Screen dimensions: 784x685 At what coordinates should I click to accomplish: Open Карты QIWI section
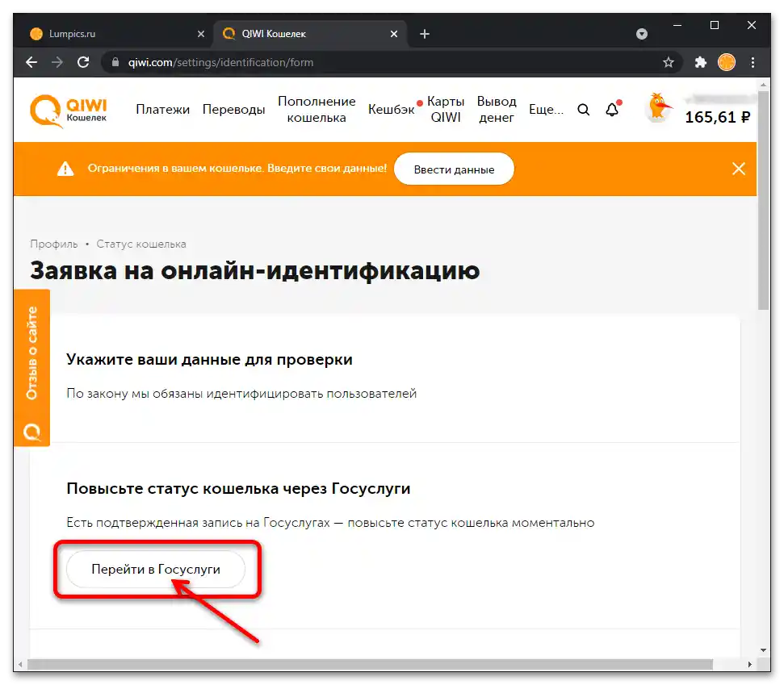(x=446, y=110)
